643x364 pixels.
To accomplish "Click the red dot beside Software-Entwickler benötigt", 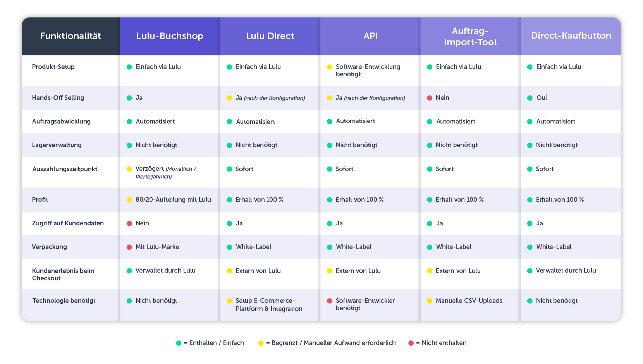I will coord(330,301).
